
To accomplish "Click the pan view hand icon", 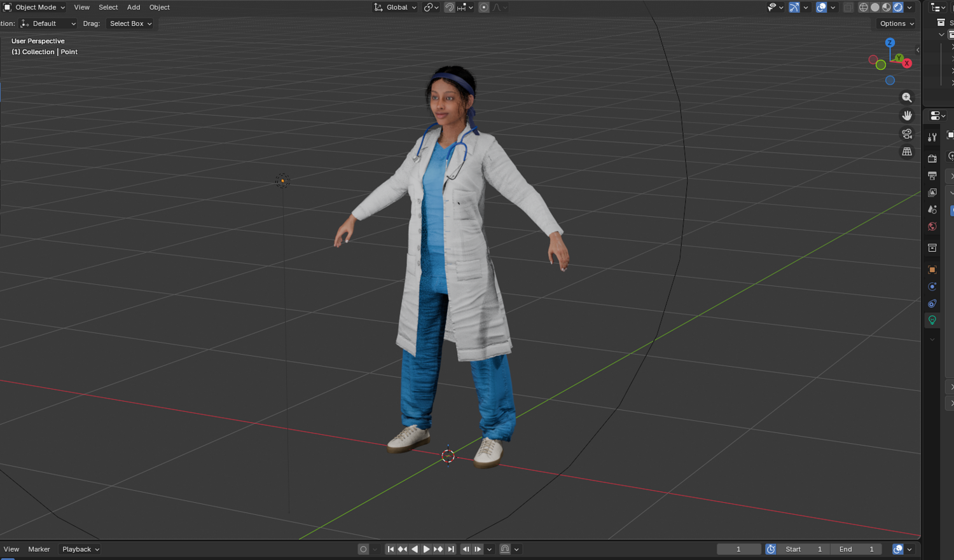I will tap(907, 115).
